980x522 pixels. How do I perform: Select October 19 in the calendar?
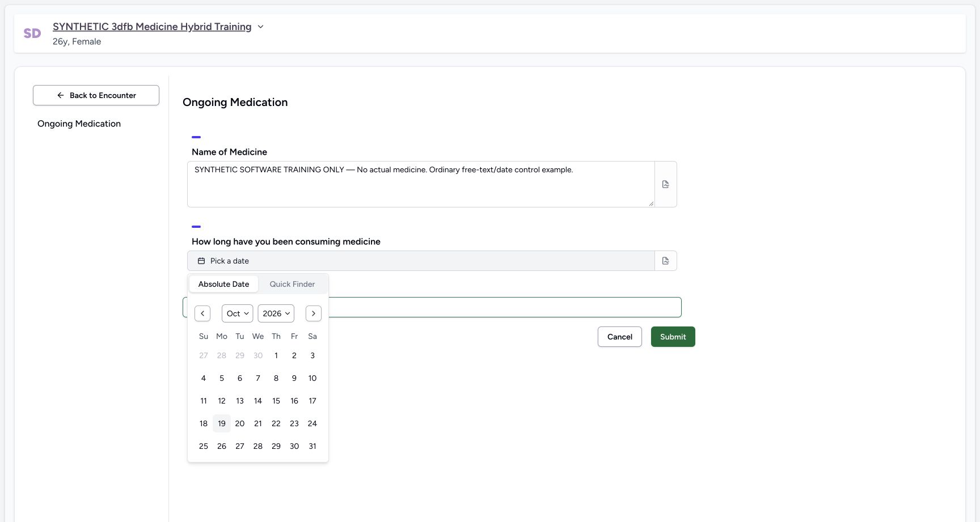[x=222, y=423]
